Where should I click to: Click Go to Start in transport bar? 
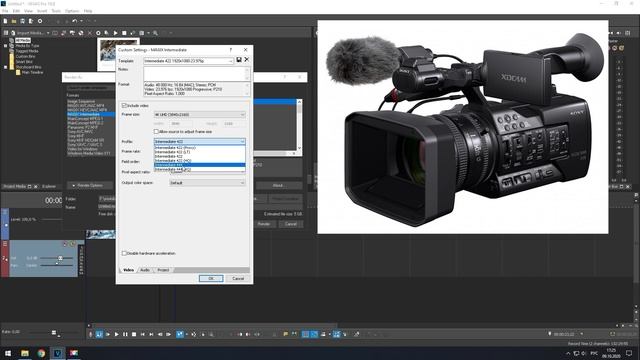pos(142,334)
